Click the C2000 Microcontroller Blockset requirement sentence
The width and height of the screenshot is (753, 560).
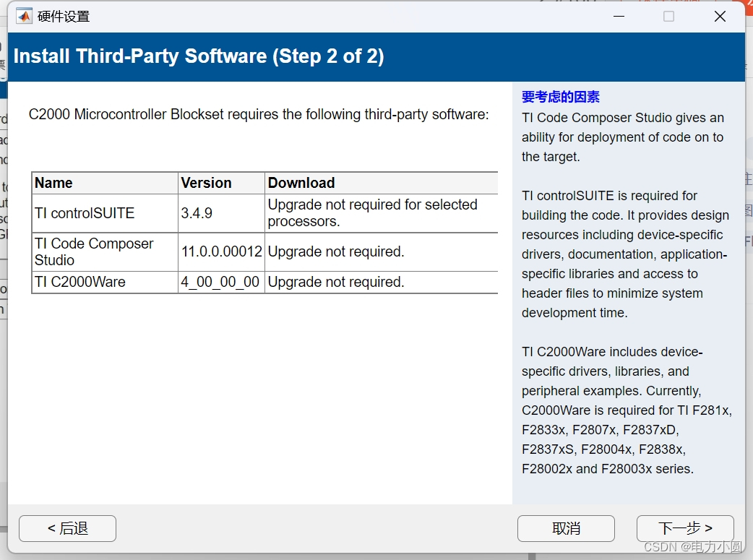click(x=259, y=114)
